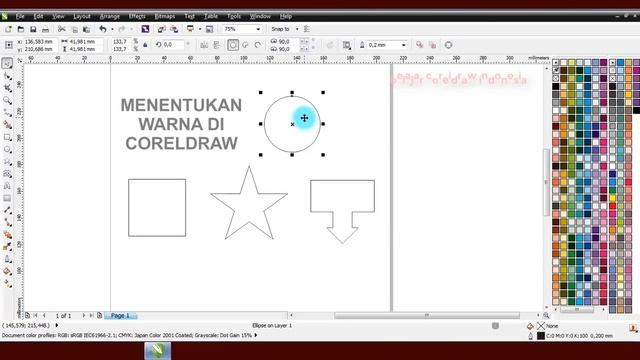Open the Snap to dropdown
The image size is (640, 360).
pos(297,29)
